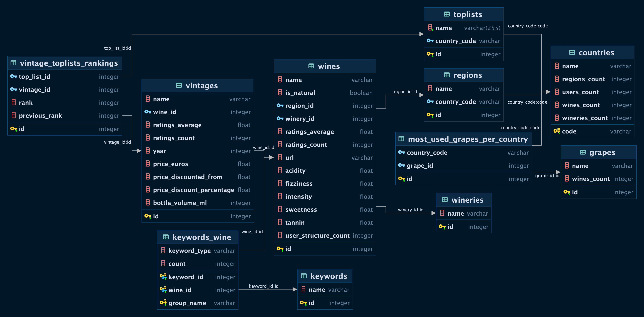Click the table icon next to wines header
The height and width of the screenshot is (317, 644).
(x=311, y=66)
